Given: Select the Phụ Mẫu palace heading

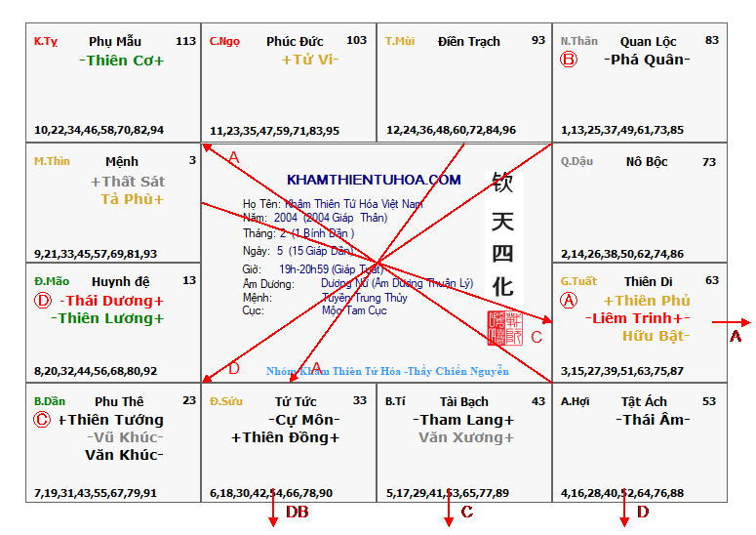Looking at the screenshot, I should pos(115,41).
